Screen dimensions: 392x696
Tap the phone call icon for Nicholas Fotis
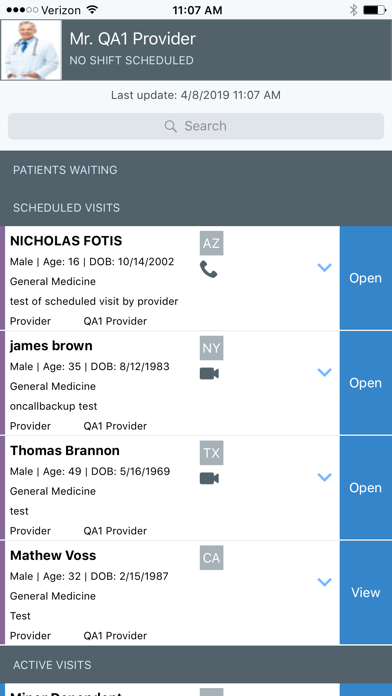[x=208, y=269]
